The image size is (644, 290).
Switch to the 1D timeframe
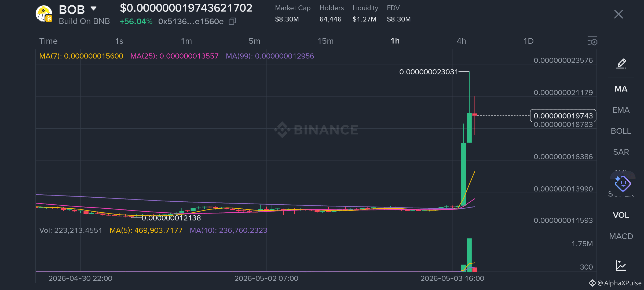point(528,41)
